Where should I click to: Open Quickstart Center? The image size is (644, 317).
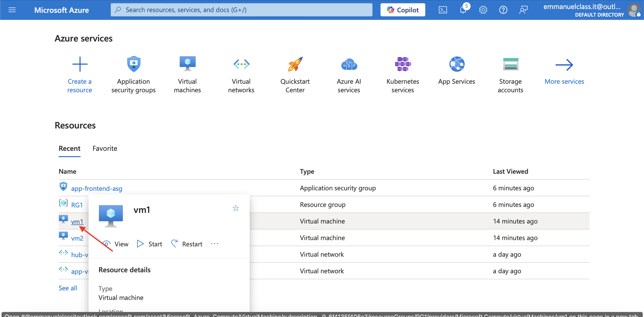click(295, 75)
